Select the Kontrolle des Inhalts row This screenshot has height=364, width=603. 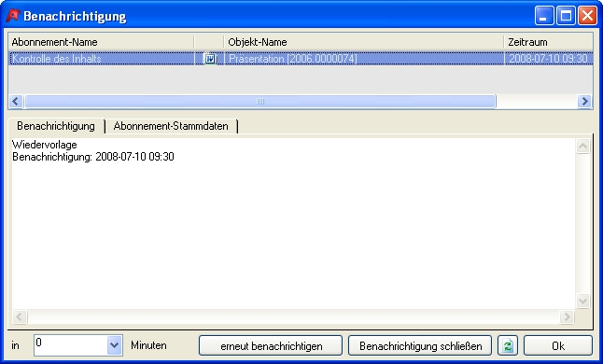[301, 59]
